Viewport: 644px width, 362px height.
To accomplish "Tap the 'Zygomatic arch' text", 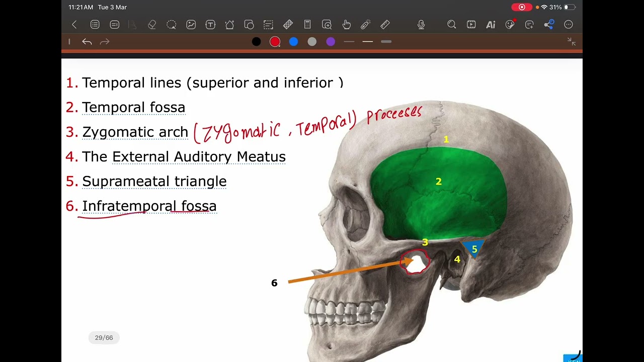I will pos(135,132).
